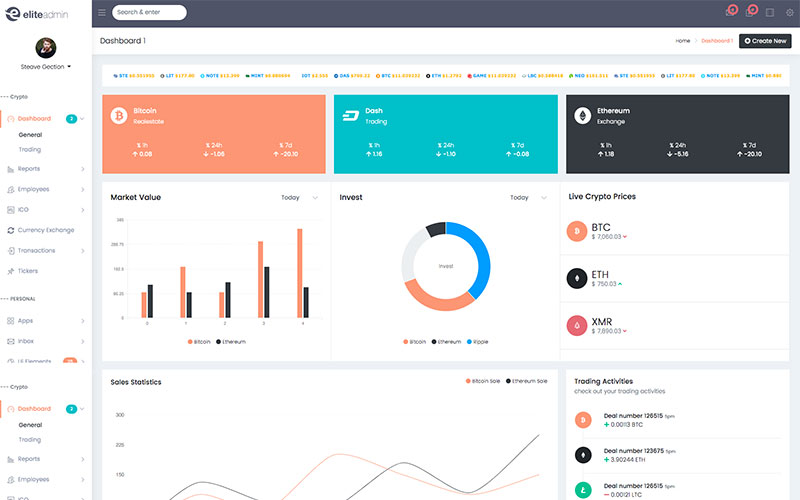
Task: Click the Inbox envelope icon in the sidebar
Action: pos(11,341)
